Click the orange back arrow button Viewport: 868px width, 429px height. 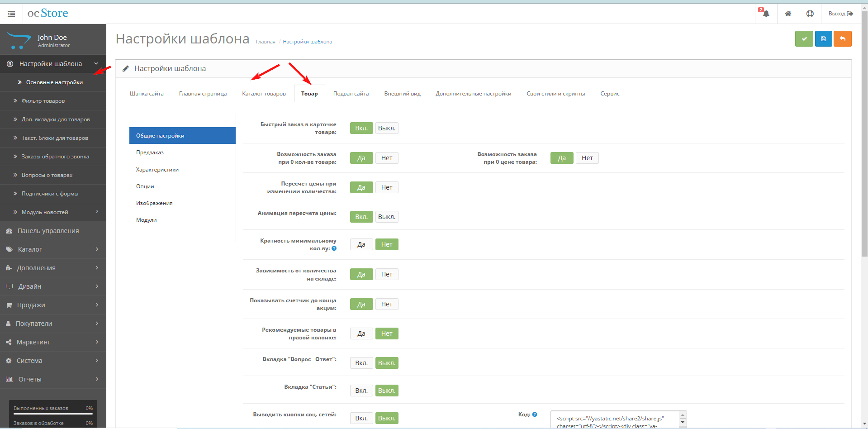[x=843, y=39]
